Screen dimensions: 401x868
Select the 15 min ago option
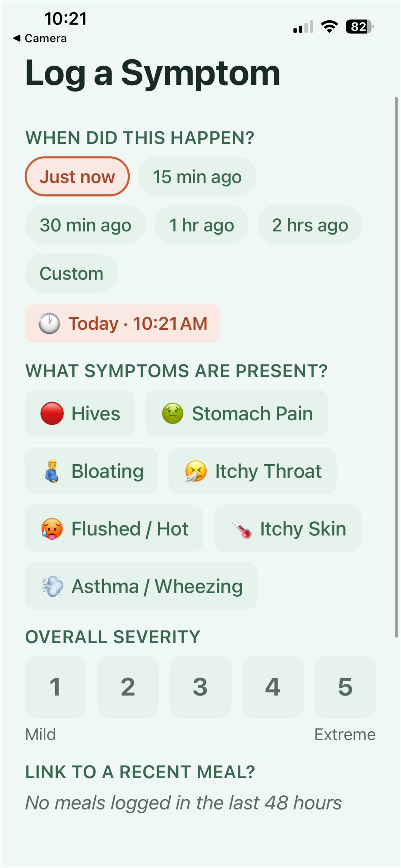pos(197,177)
